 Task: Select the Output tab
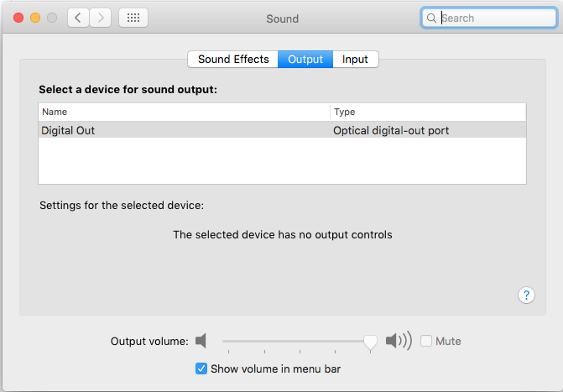(305, 60)
